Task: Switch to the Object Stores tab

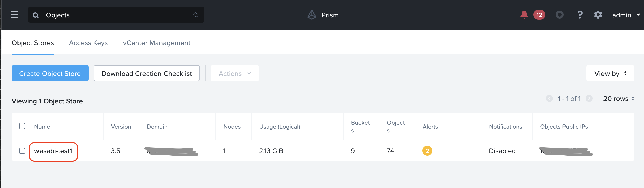Action: click(33, 43)
